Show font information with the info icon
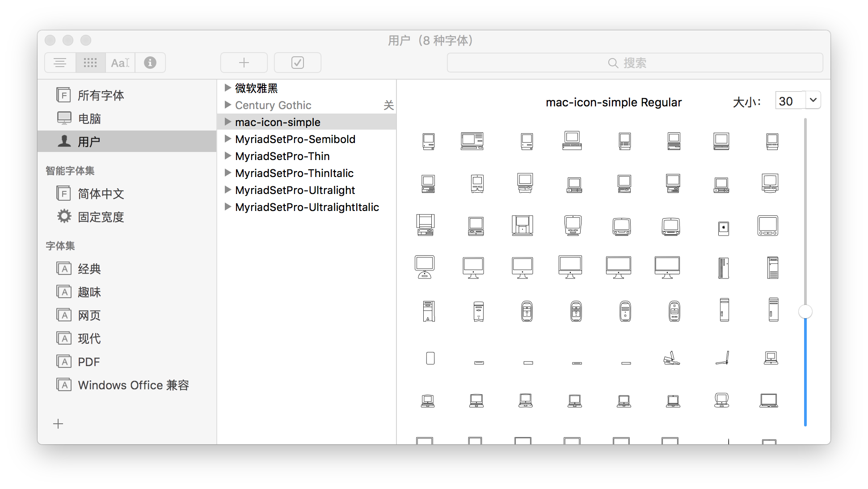 [150, 63]
